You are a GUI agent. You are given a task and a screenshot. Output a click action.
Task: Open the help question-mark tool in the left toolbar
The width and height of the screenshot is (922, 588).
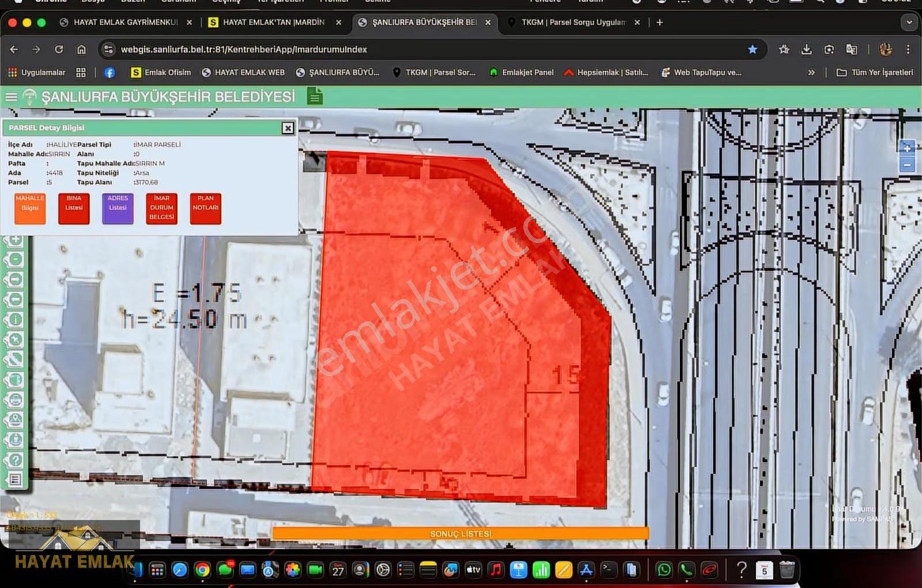16,460
